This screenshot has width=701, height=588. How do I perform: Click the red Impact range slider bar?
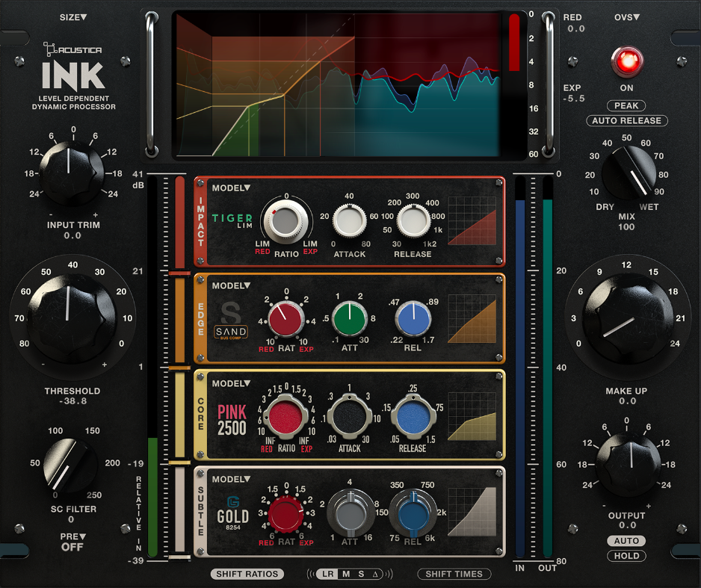pos(179,223)
